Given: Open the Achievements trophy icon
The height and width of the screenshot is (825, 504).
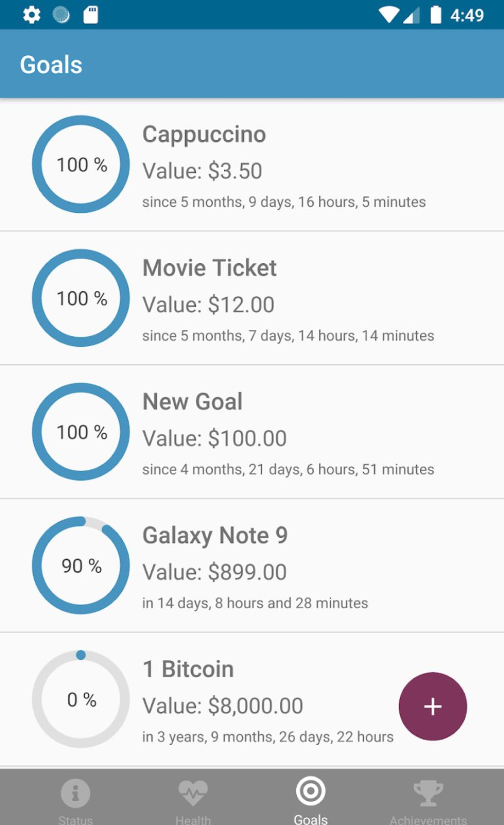Looking at the screenshot, I should [428, 793].
